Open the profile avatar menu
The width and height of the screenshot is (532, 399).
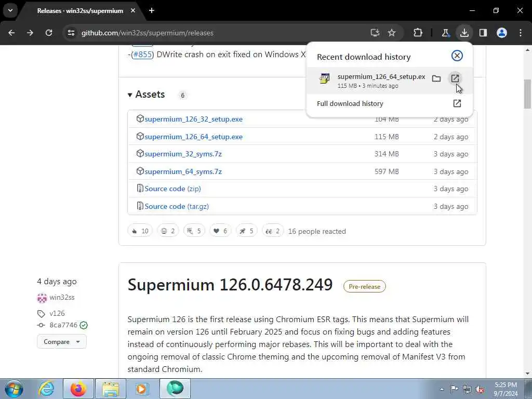[502, 33]
